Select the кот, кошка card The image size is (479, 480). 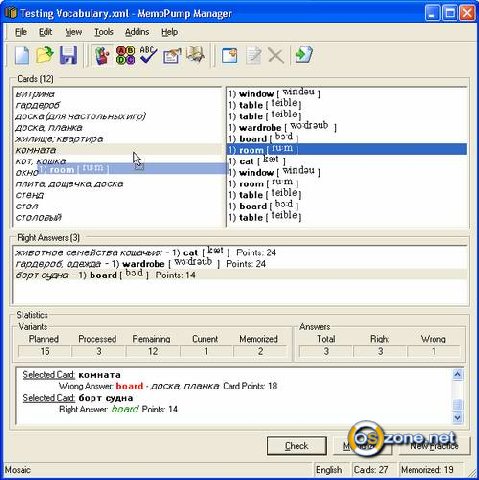[x=117, y=161]
